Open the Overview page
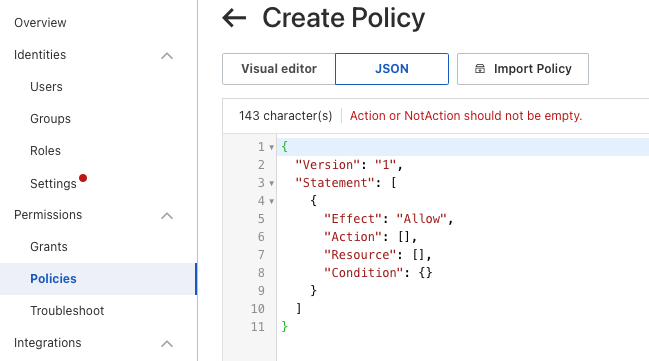Viewport: 649px width, 361px height. coord(40,23)
